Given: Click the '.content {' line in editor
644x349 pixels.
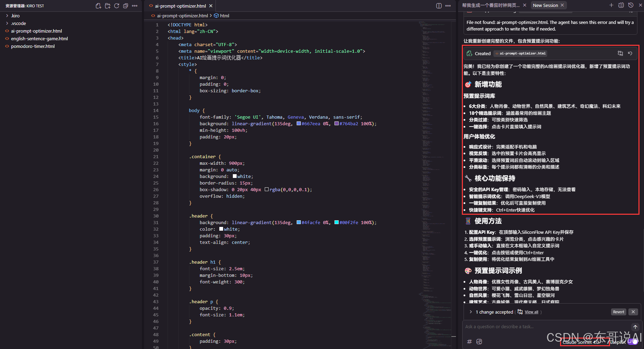Looking at the screenshot, I should click(202, 334).
